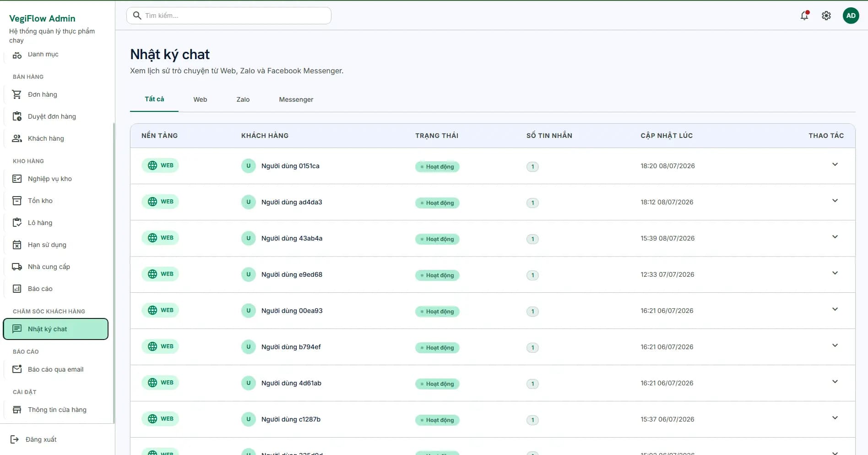The width and height of the screenshot is (868, 455).
Task: Open the settings gear icon
Action: point(826,16)
